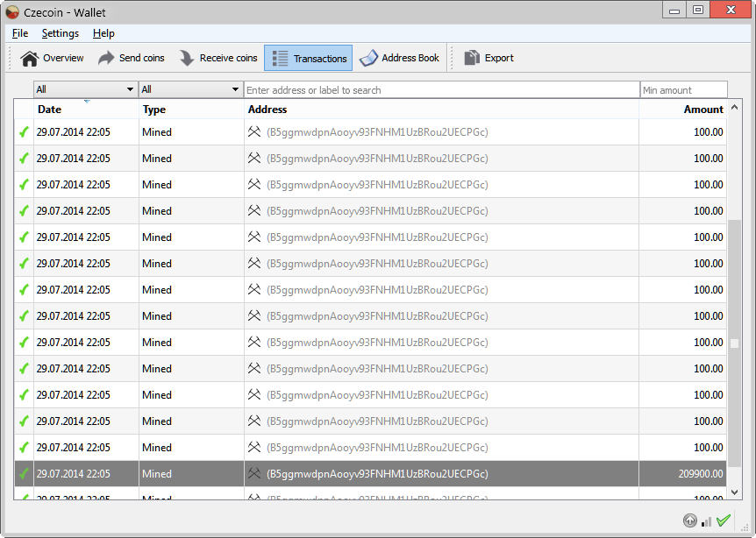Click the Mined type cell in the 209900.00 row
This screenshot has width=756, height=538.
pos(191,474)
